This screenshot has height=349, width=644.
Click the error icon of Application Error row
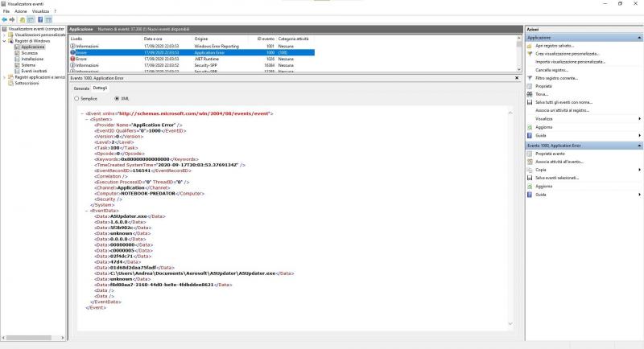tap(72, 52)
